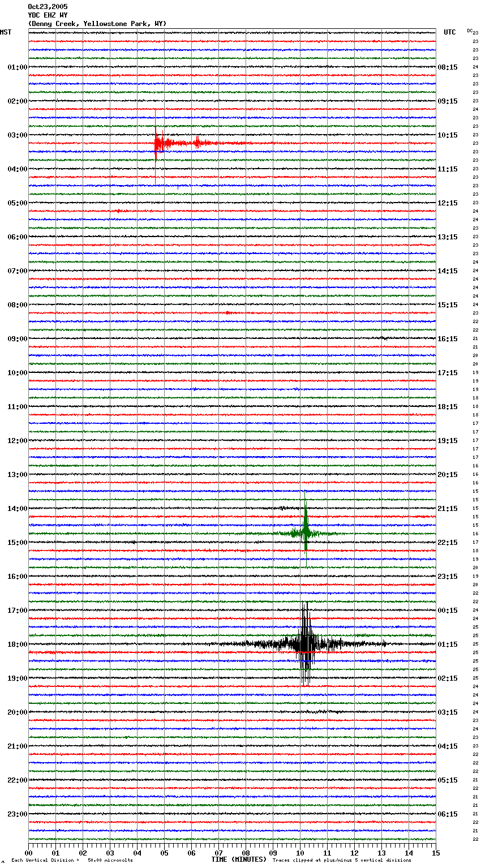The width and height of the screenshot is (481, 868).
Task: Select the 13:00 MST hour label
Action: (18, 475)
